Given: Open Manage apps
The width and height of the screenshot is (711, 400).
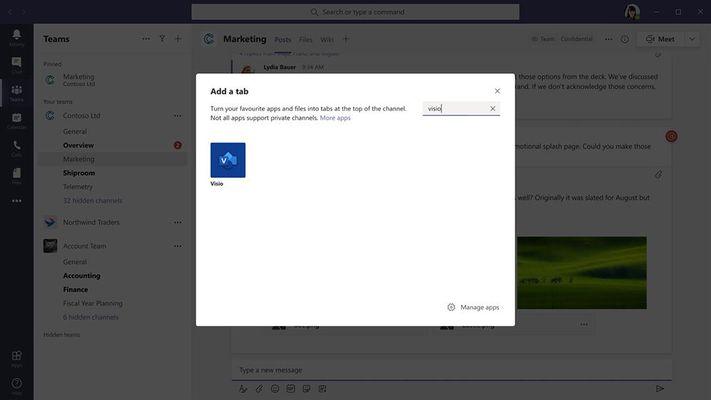Looking at the screenshot, I should tap(473, 307).
